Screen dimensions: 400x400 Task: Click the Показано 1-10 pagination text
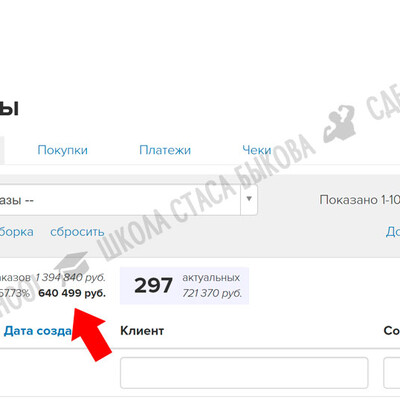(360, 200)
